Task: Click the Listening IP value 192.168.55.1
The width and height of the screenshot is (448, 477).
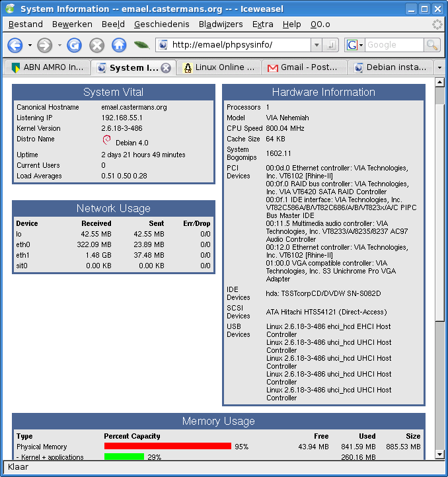Action: tap(122, 118)
